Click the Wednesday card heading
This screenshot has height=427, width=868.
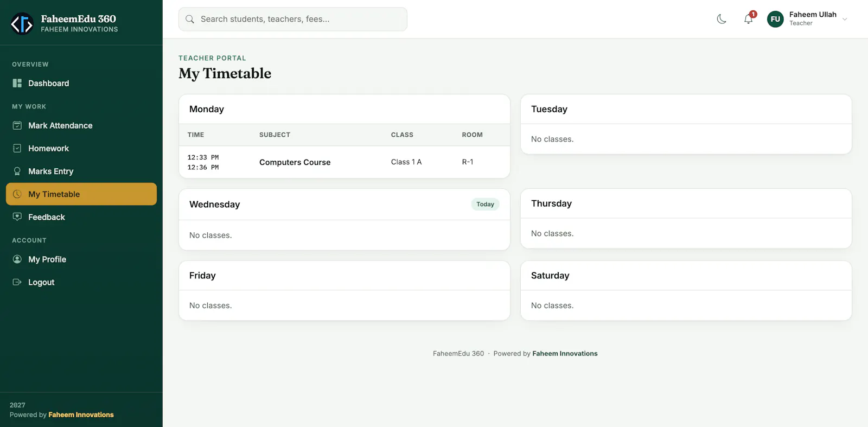(214, 205)
